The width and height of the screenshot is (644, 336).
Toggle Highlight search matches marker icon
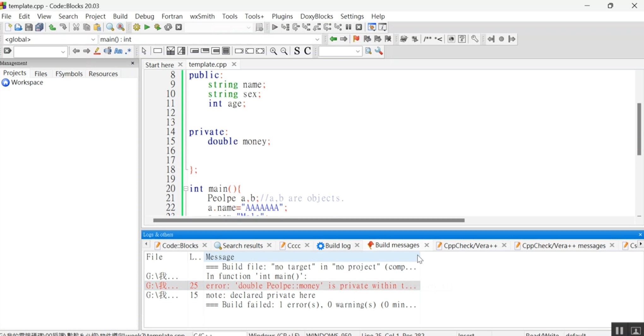tap(97, 51)
